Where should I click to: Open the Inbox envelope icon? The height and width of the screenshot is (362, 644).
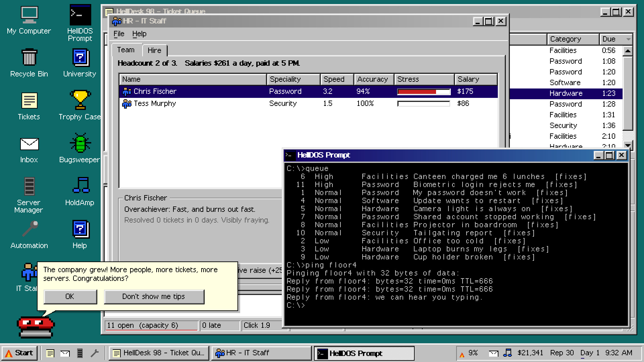pyautogui.click(x=29, y=149)
